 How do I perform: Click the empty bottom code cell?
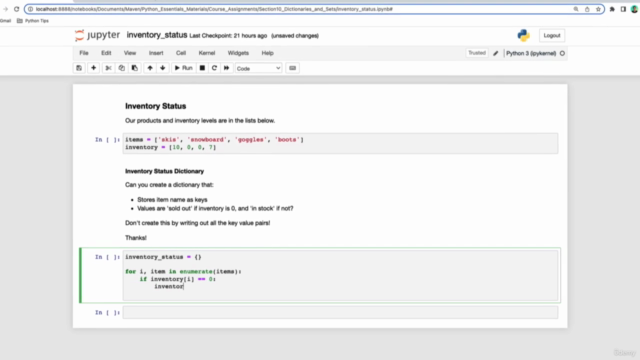(x=340, y=313)
